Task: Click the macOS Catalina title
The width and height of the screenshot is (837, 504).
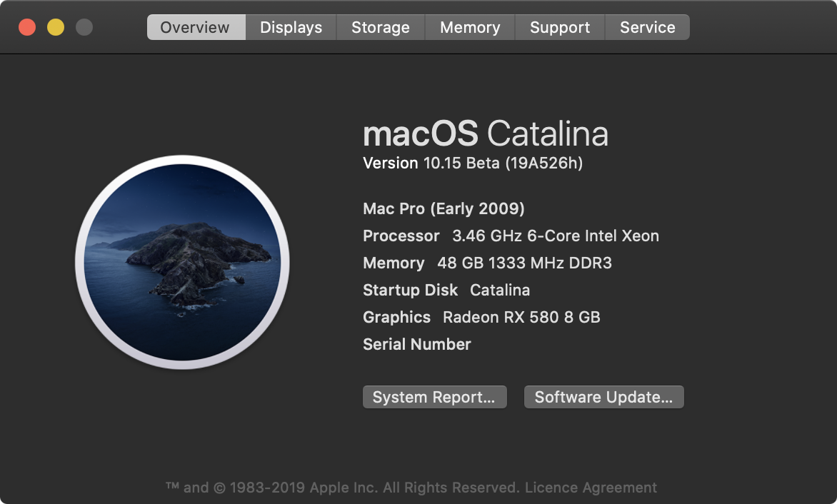Action: (486, 133)
